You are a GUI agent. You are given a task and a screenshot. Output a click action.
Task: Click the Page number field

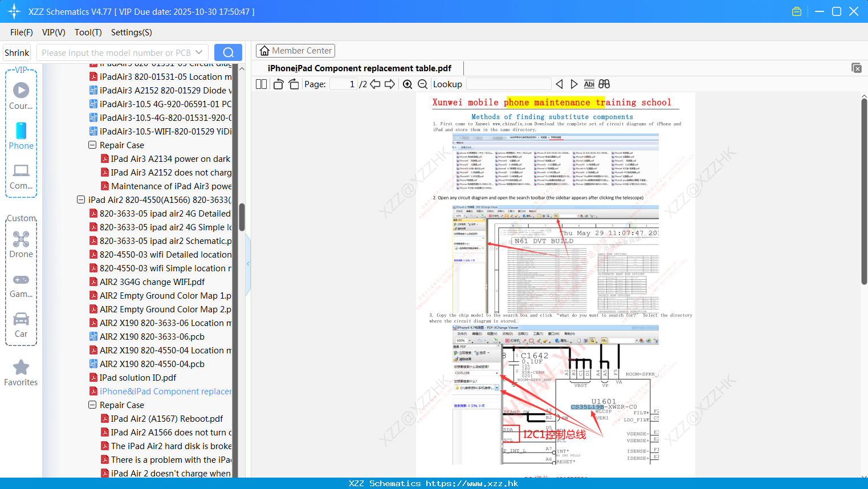pyautogui.click(x=343, y=84)
